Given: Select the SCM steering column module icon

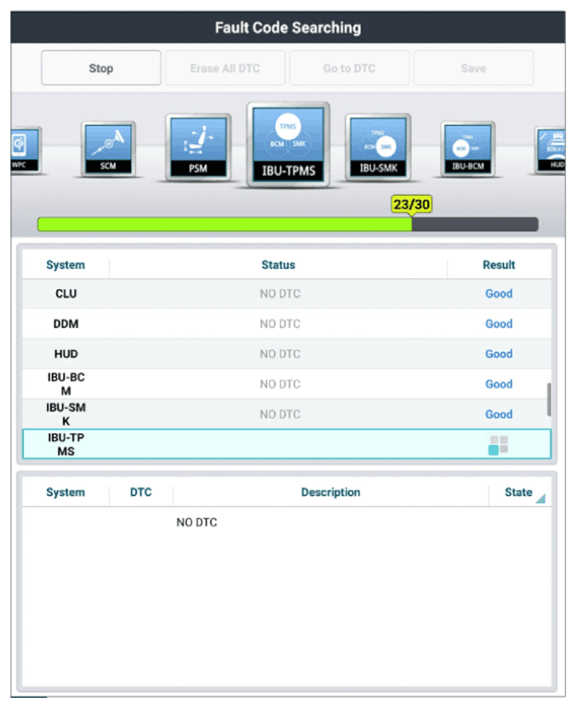Looking at the screenshot, I should point(108,149).
